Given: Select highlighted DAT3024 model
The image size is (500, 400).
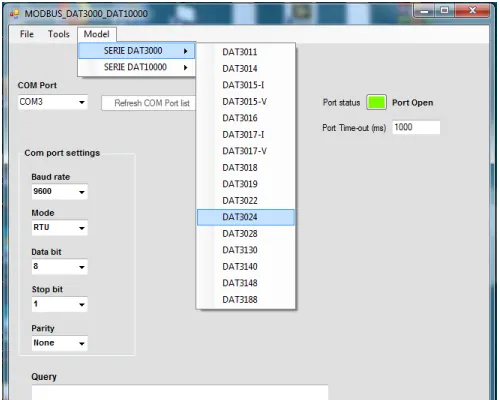Looking at the screenshot, I should tap(246, 217).
